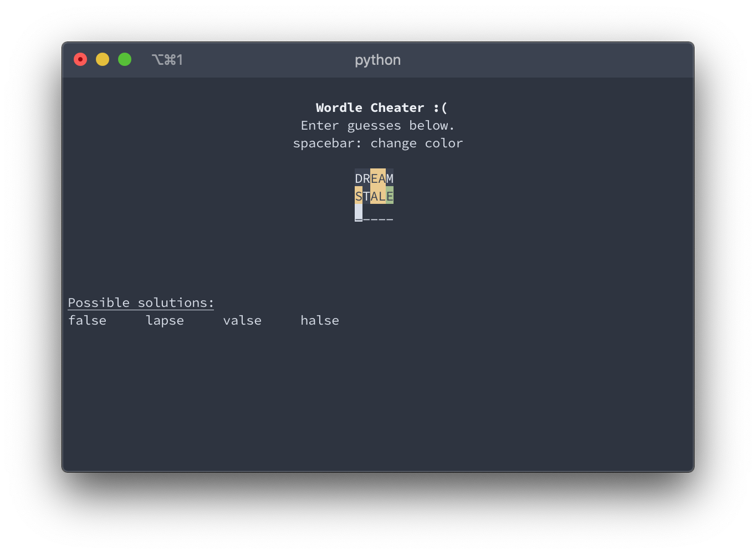This screenshot has width=756, height=554.
Task: Select the solution word lapse
Action: tap(165, 320)
